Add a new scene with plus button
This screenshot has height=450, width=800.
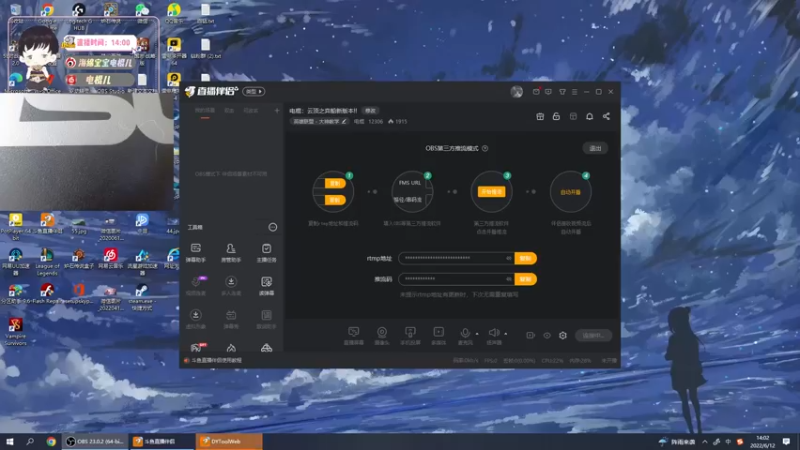(x=277, y=110)
